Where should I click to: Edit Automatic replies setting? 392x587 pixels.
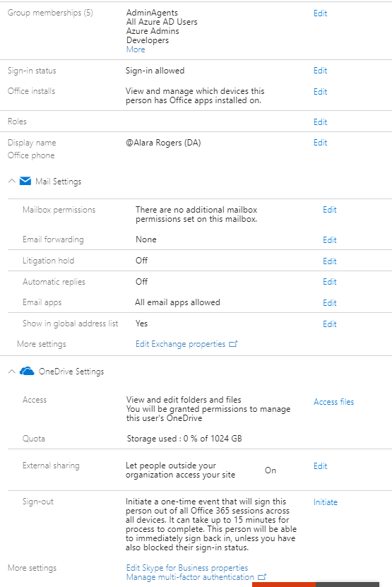coord(329,282)
